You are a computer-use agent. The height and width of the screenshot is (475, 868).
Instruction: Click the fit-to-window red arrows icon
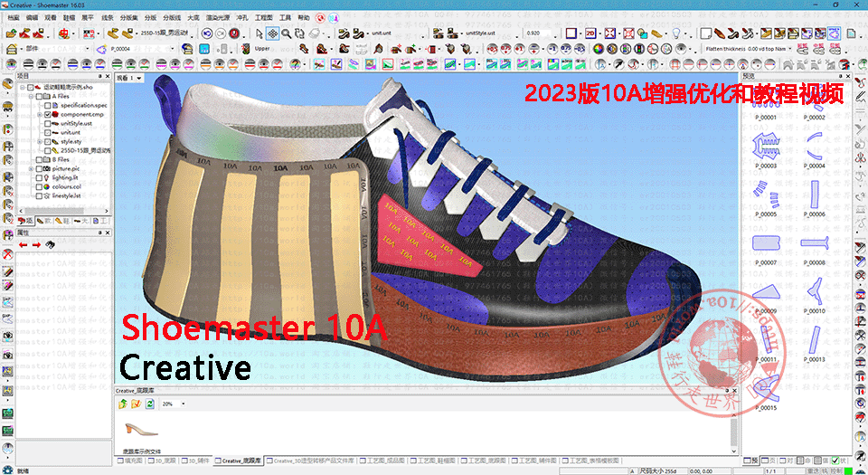point(609,33)
